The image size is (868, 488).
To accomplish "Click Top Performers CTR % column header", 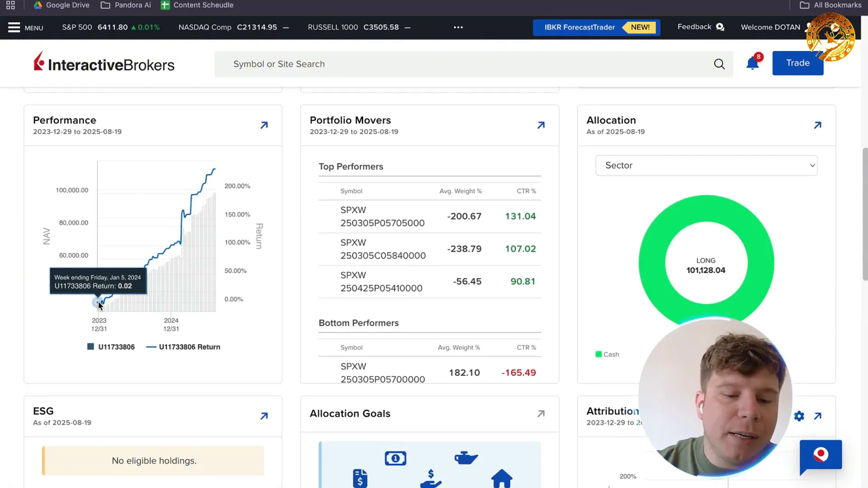I will point(526,191).
